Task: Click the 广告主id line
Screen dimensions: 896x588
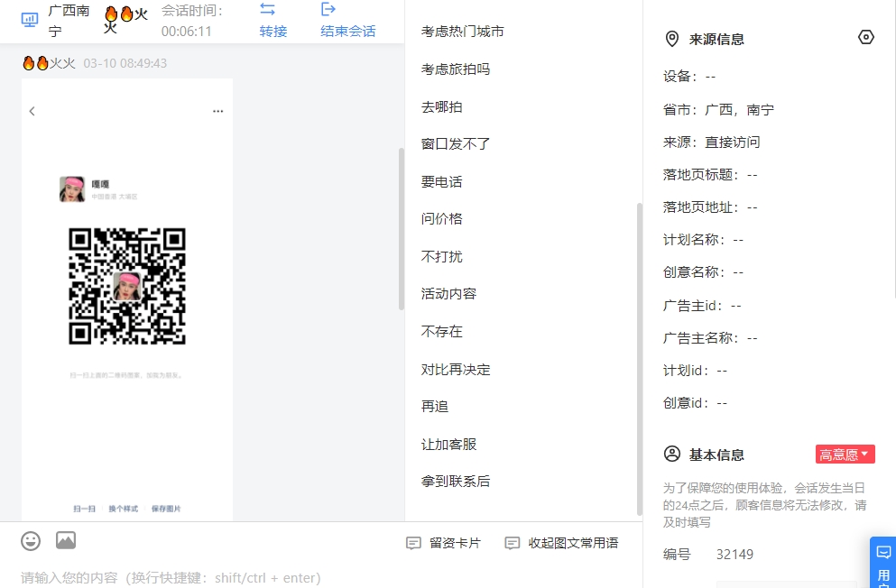Action: click(702, 306)
